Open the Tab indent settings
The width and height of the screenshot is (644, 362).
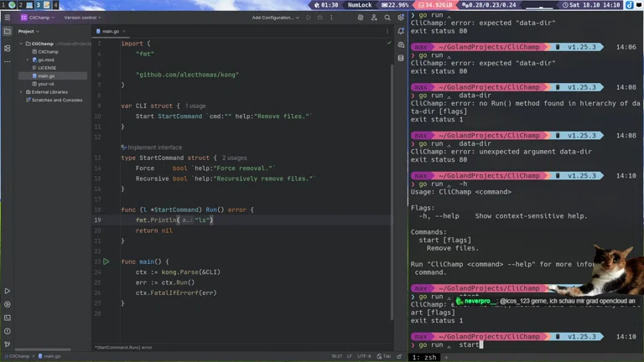[x=384, y=356]
